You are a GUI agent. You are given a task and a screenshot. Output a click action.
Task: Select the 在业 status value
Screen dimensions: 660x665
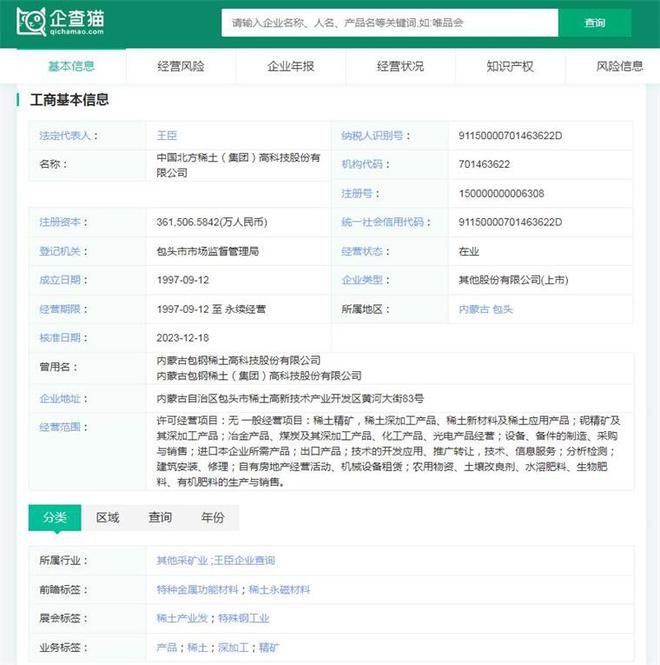469,251
